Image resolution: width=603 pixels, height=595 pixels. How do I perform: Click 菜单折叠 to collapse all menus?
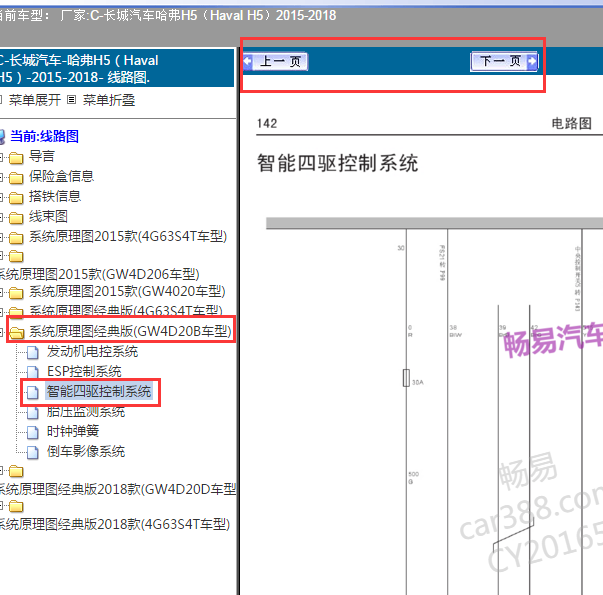(x=109, y=100)
